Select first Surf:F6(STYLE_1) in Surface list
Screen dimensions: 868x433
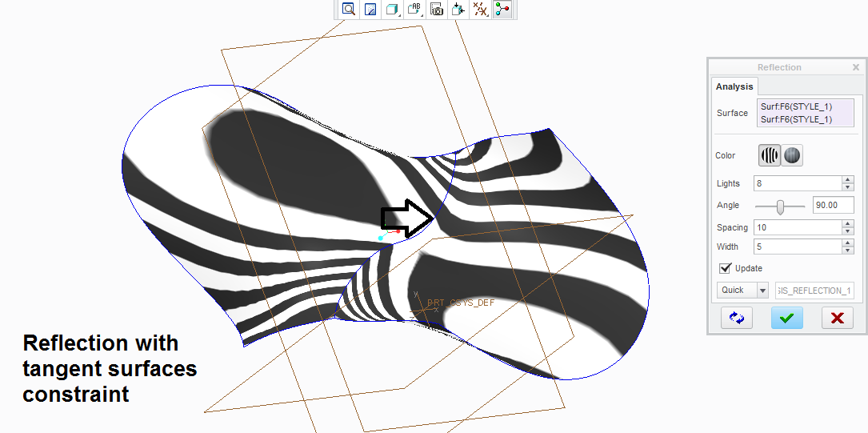tap(796, 107)
